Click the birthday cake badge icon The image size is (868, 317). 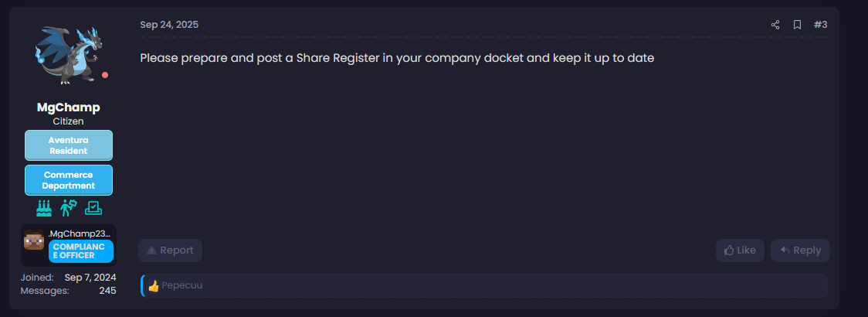click(44, 208)
